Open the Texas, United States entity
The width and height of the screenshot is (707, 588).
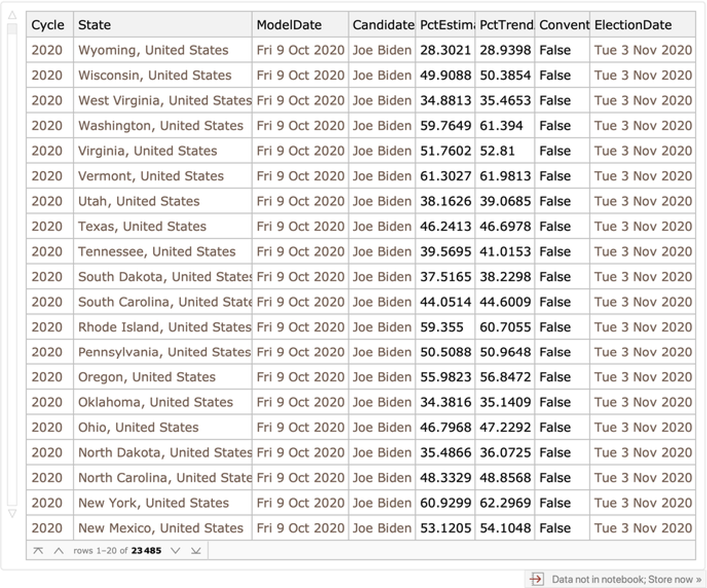point(142,226)
